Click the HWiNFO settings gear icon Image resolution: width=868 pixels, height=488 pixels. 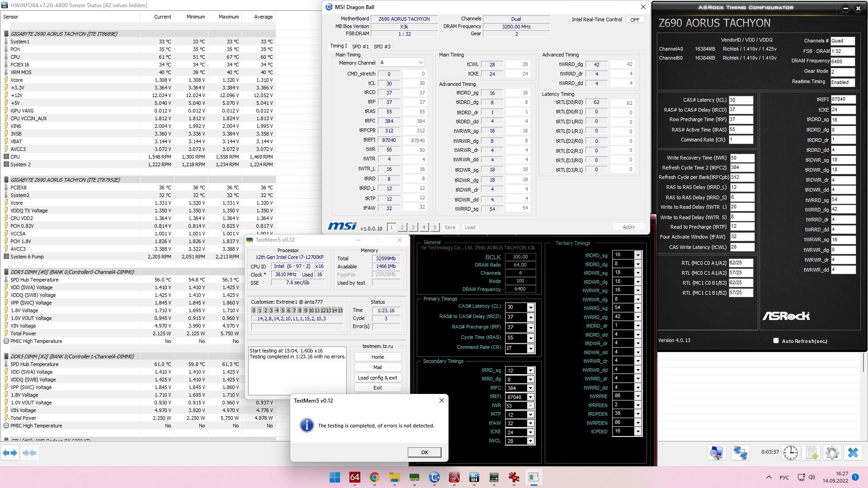click(x=832, y=452)
